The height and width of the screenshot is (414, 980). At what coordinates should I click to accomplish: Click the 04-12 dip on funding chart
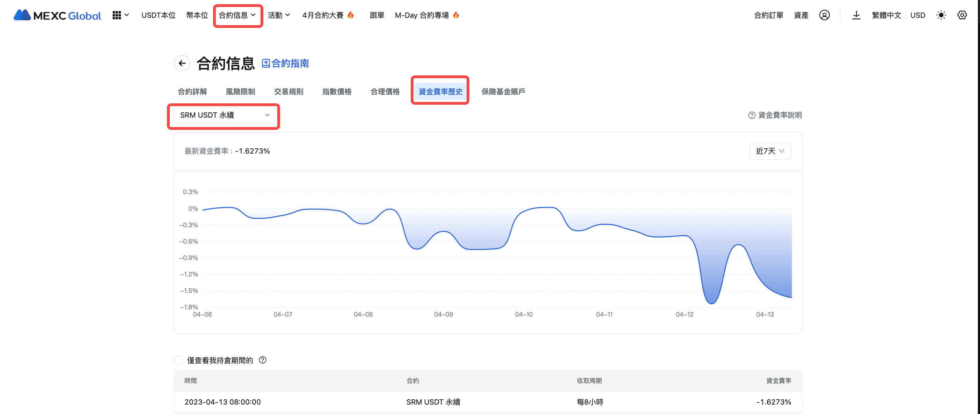click(x=711, y=303)
